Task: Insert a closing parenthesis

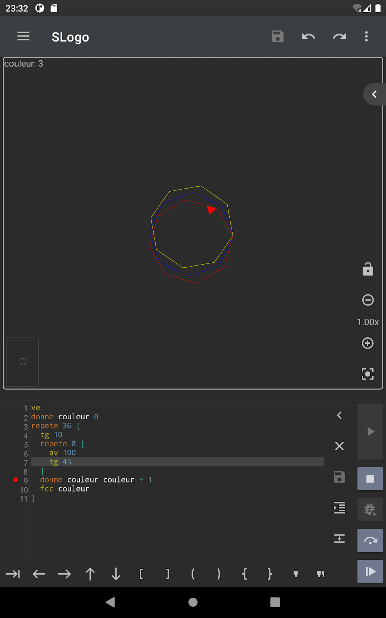Action: (x=218, y=574)
